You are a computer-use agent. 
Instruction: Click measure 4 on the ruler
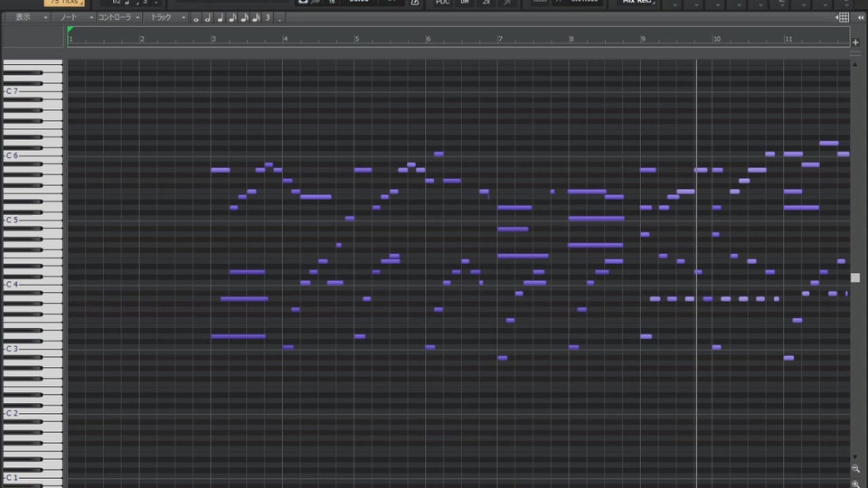(x=285, y=39)
